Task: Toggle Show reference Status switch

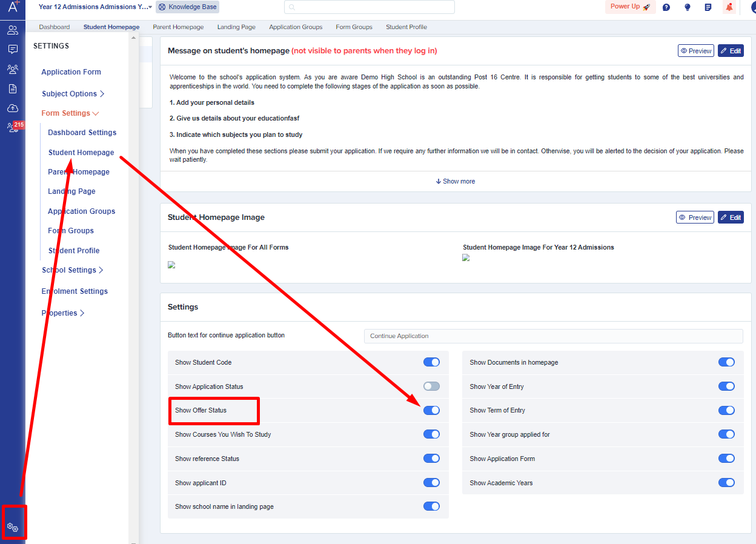Action: click(x=431, y=459)
